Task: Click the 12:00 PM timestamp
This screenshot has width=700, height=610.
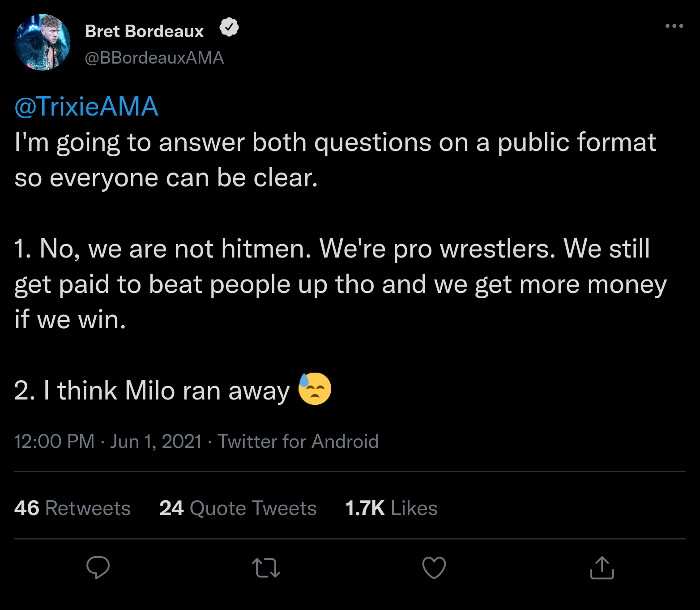Action: click(55, 442)
